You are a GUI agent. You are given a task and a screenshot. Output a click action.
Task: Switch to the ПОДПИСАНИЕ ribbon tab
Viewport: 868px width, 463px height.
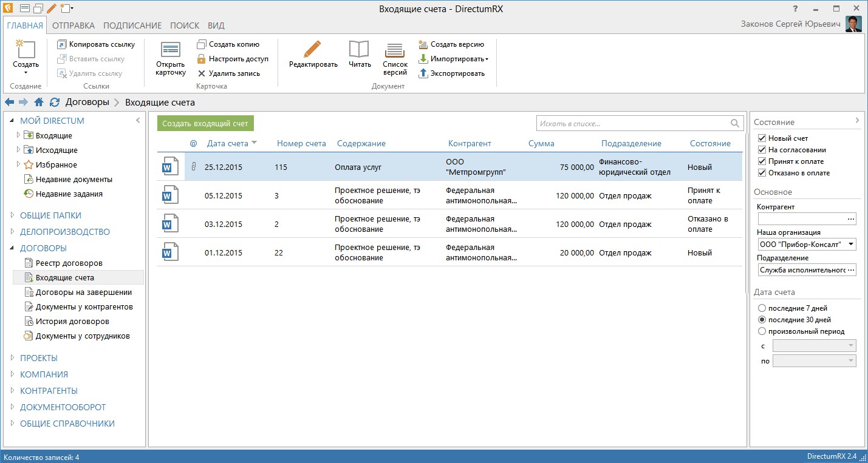[132, 25]
